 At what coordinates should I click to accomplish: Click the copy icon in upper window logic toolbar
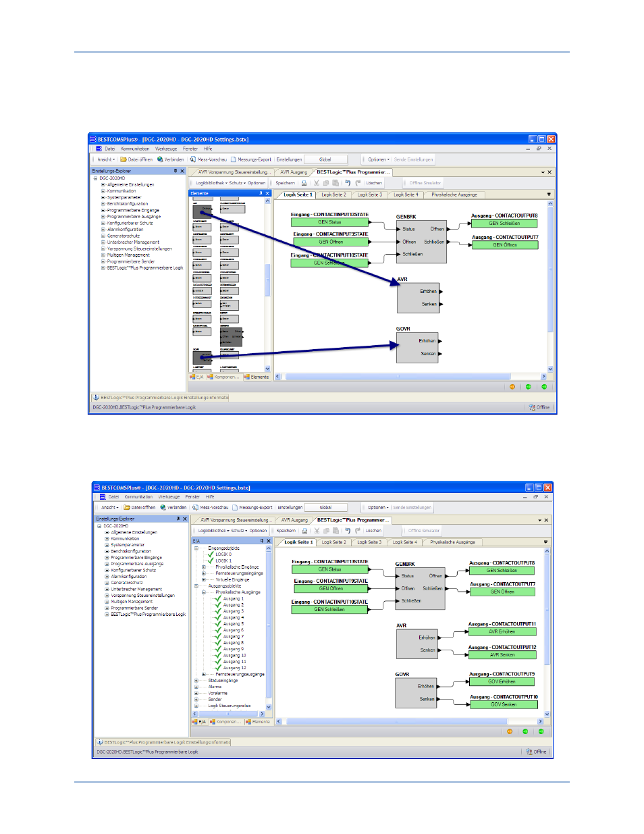[x=326, y=183]
